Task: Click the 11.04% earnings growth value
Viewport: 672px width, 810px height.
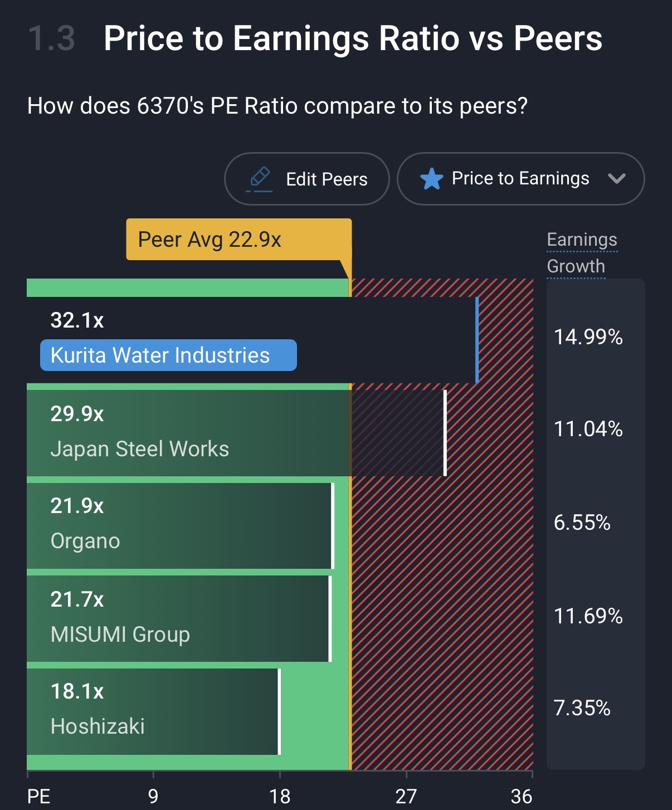Action: [x=588, y=429]
